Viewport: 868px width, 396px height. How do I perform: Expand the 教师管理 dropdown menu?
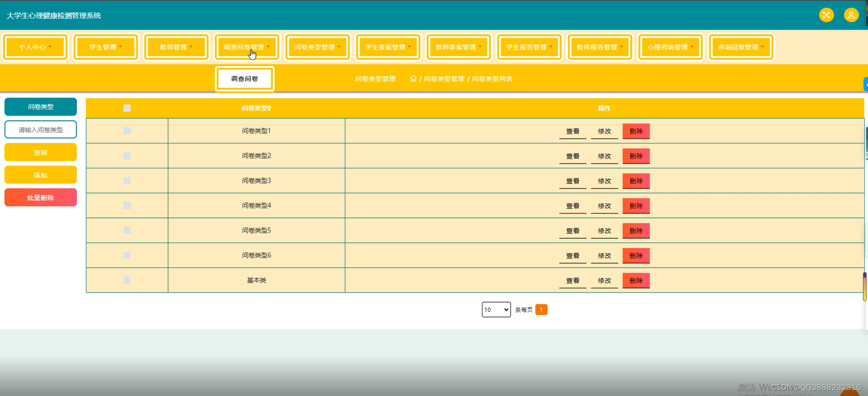(176, 47)
